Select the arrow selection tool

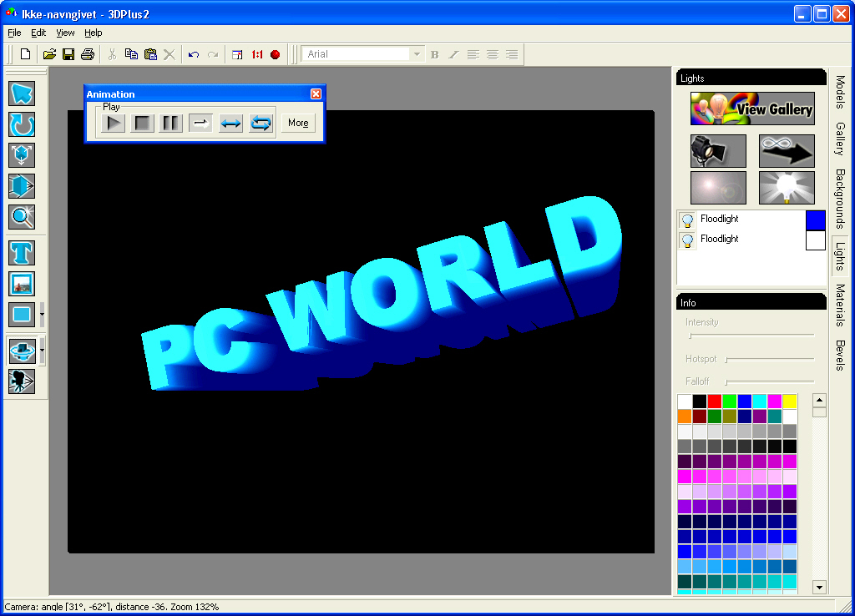[22, 93]
